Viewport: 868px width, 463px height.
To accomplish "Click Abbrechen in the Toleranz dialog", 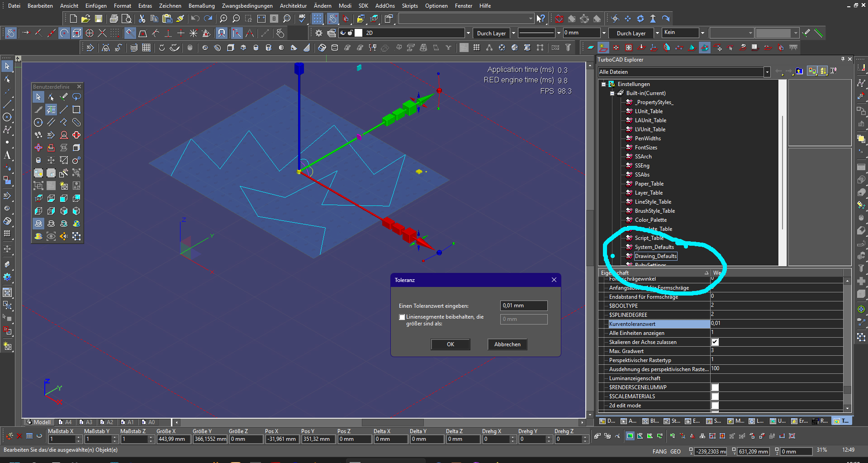I will coord(507,344).
